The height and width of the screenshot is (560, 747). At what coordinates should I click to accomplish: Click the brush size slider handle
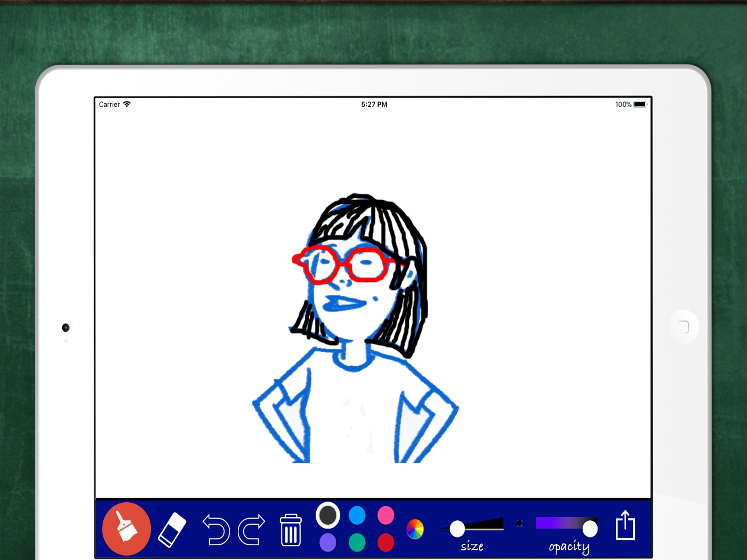tap(457, 529)
